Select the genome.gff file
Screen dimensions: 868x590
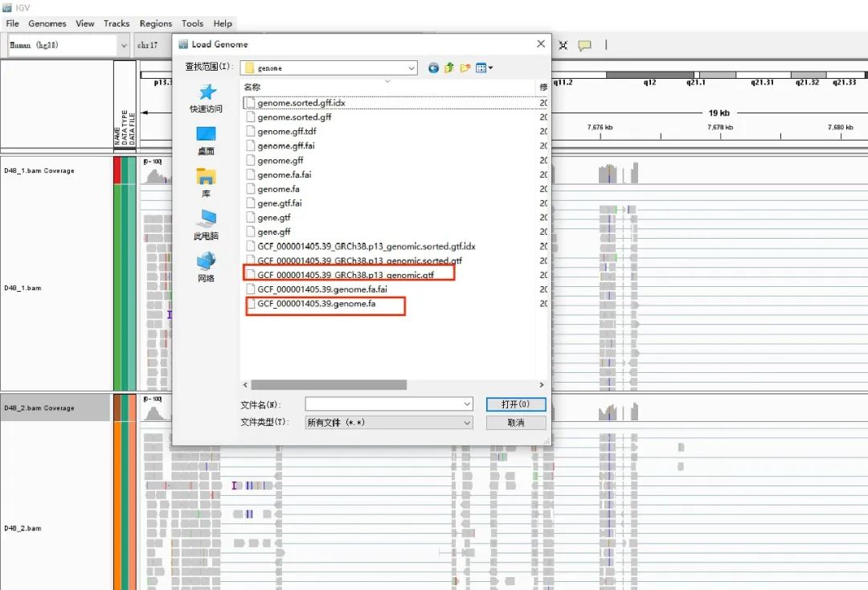click(280, 160)
